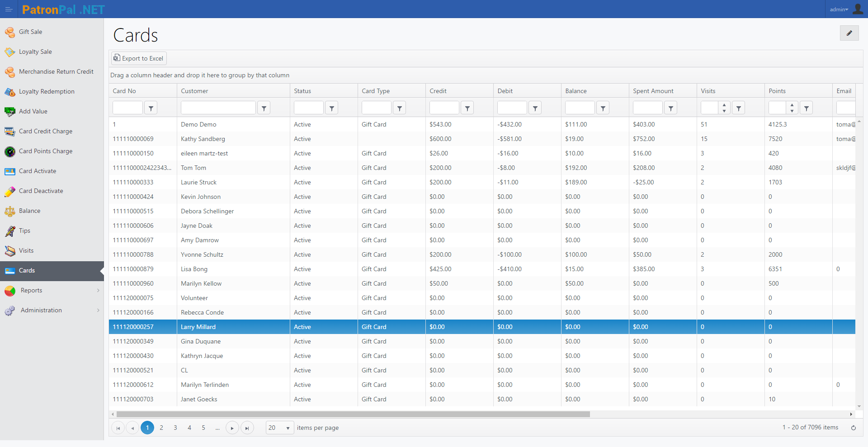Open the Spent Amount filter funnel
The width and height of the screenshot is (868, 447).
point(671,108)
